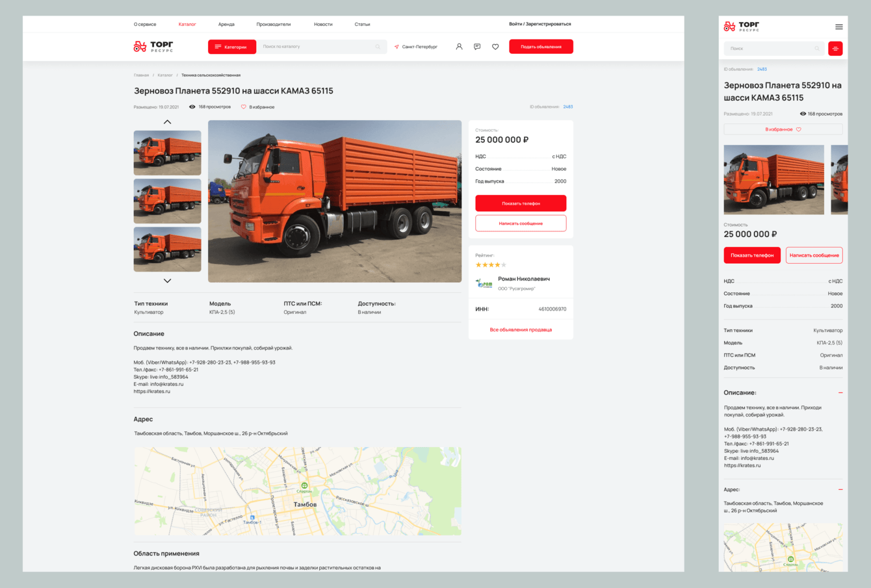Click the Подать объявление button
Viewport: 871px width, 588px height.
(541, 47)
